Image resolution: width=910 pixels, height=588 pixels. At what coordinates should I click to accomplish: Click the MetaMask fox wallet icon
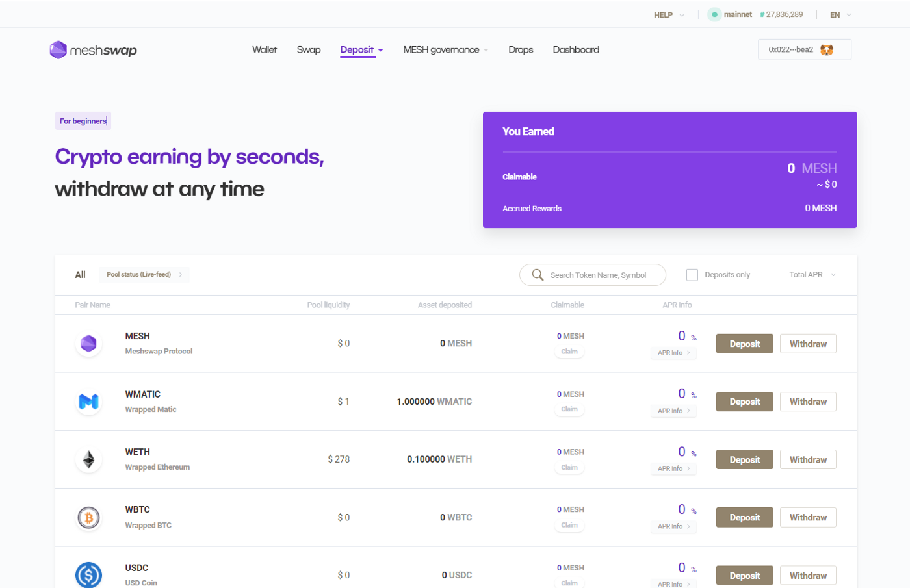tap(827, 50)
